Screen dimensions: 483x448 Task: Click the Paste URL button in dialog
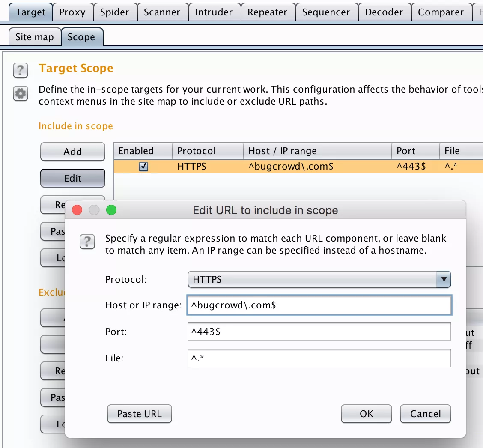140,414
